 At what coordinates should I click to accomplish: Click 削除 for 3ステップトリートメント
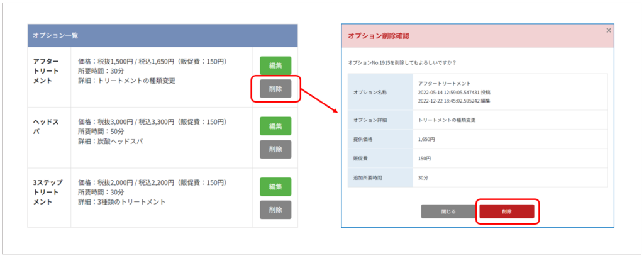(x=275, y=210)
